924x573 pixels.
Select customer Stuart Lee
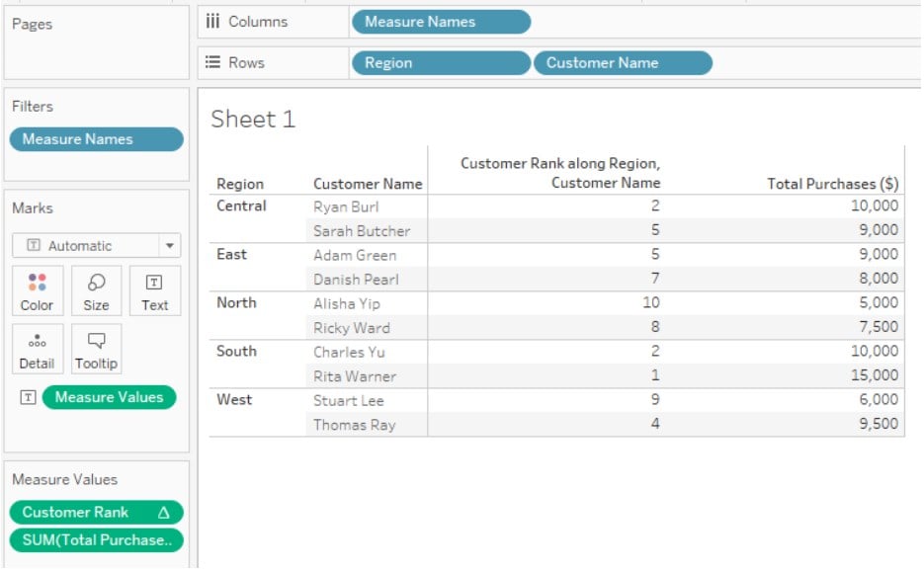[x=348, y=401]
